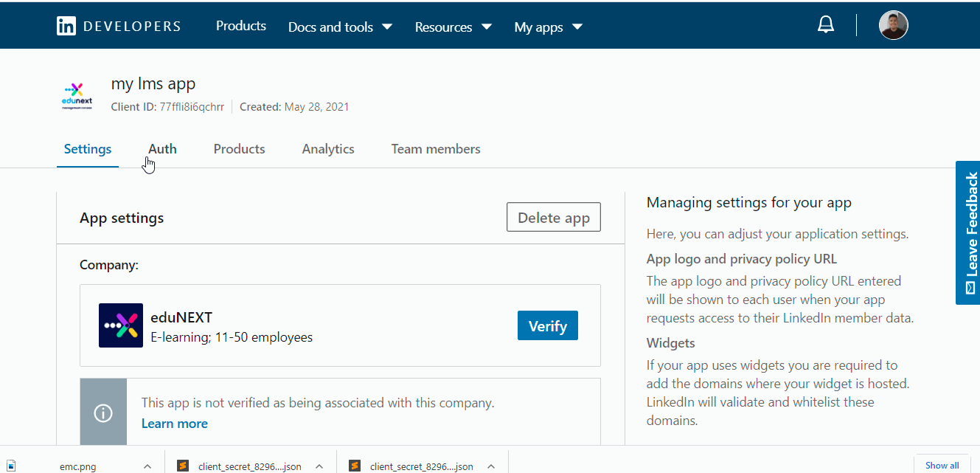
Task: Open options chevron for first client_secret download
Action: tap(319, 466)
